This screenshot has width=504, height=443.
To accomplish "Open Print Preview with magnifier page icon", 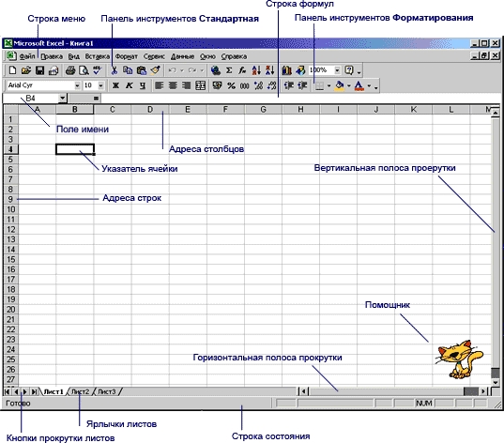I will click(x=84, y=70).
